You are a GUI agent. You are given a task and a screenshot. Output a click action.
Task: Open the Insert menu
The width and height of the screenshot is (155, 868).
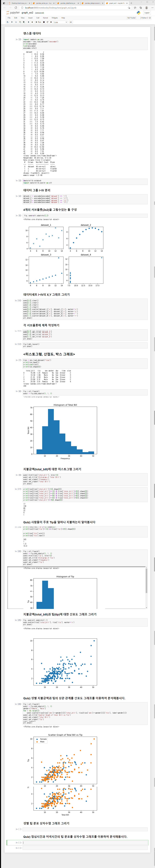30,18
